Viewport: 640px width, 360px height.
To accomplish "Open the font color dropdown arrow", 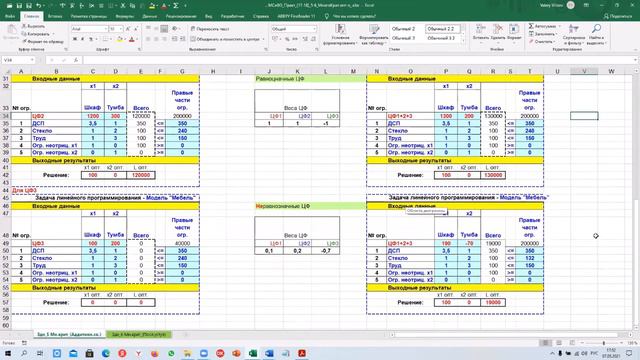I will (x=137, y=39).
